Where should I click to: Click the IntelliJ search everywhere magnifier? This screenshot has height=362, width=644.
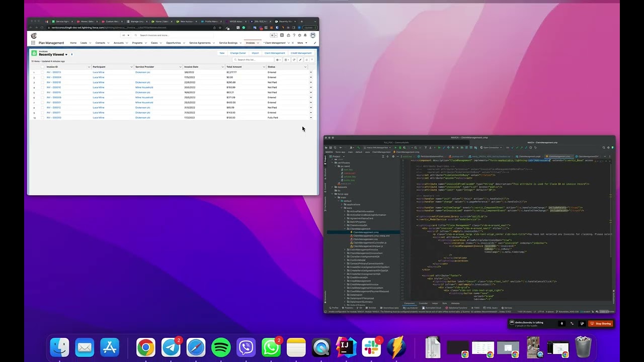click(604, 148)
